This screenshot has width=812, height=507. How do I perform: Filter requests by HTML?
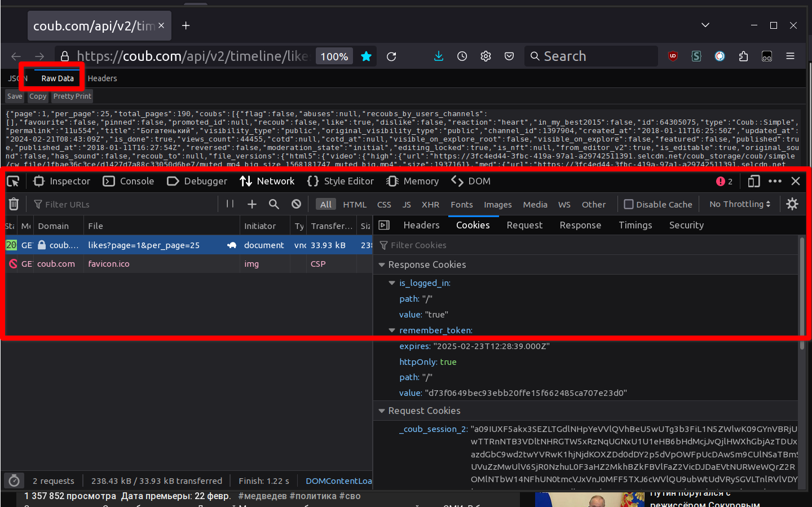tap(355, 204)
